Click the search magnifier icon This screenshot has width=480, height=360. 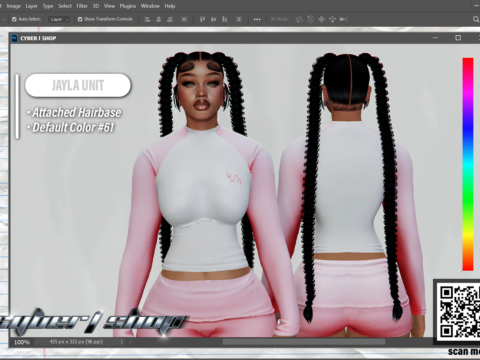[x=476, y=19]
